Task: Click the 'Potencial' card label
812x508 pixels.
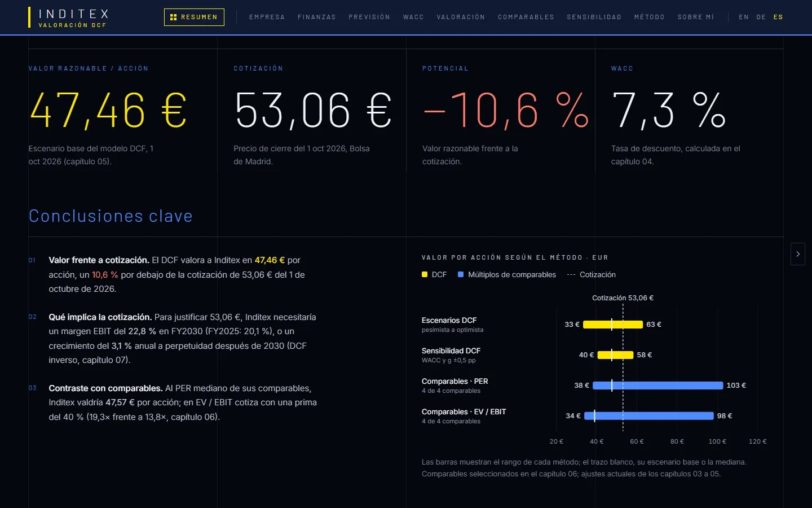Action: pyautogui.click(x=445, y=69)
